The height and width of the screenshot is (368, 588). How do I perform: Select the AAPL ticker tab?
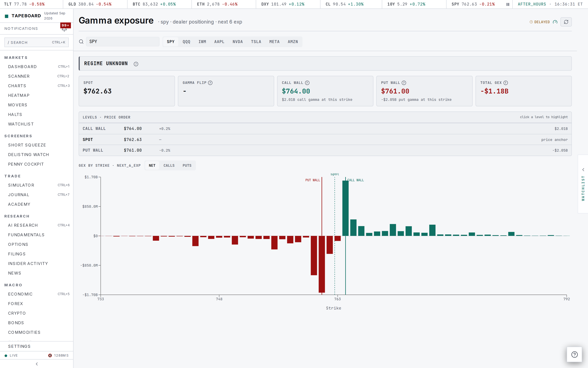(x=219, y=42)
